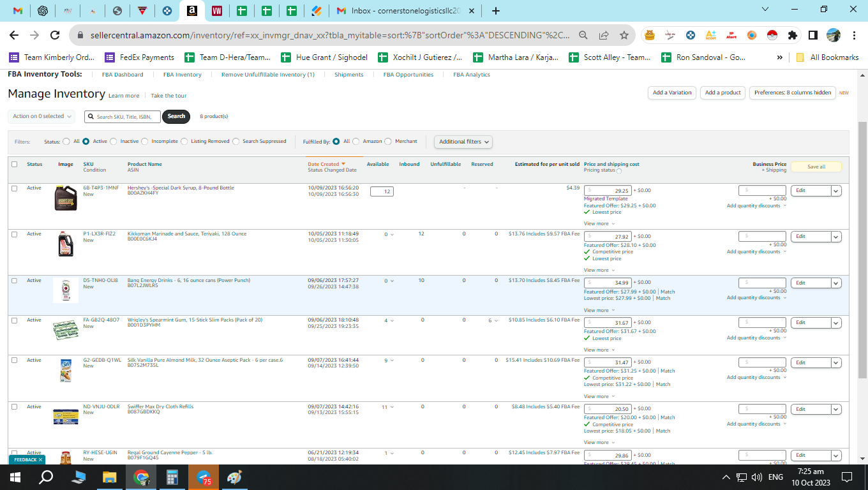Expand View more under Wrigley's pricing
This screenshot has height=490, width=868.
coord(599,350)
